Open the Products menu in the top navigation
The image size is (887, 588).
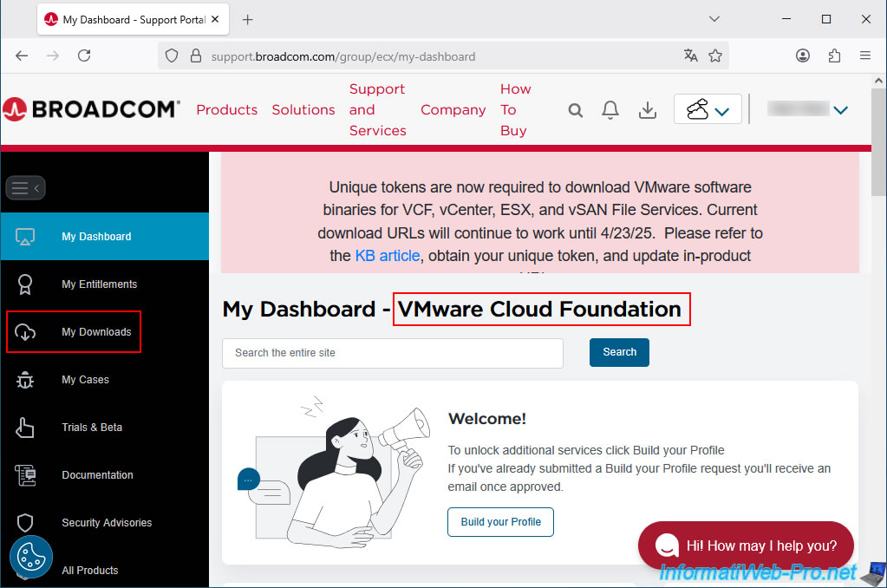pyautogui.click(x=226, y=110)
